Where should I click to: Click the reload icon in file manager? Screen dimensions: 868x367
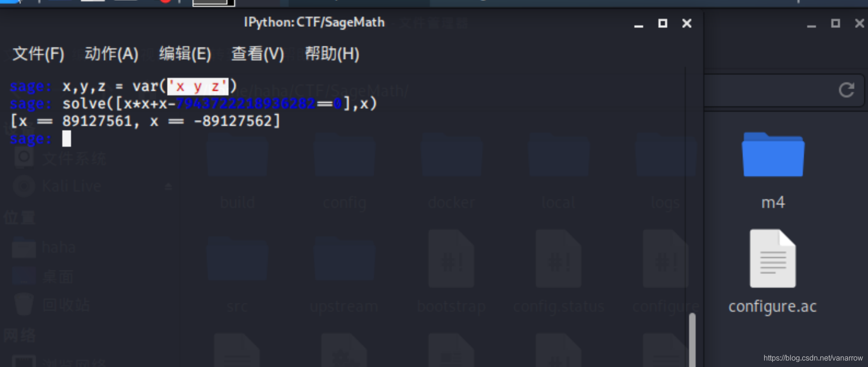click(846, 90)
